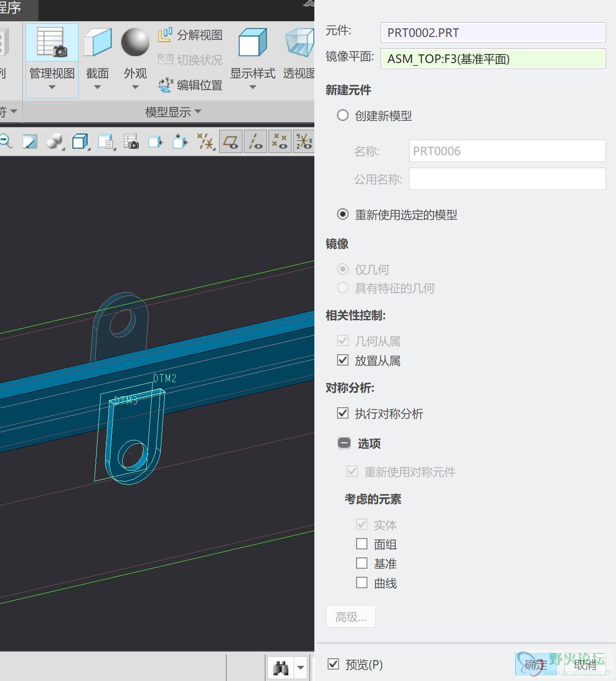Click the zoom out magnifier icon
This screenshot has width=616, height=681.
[x=6, y=141]
